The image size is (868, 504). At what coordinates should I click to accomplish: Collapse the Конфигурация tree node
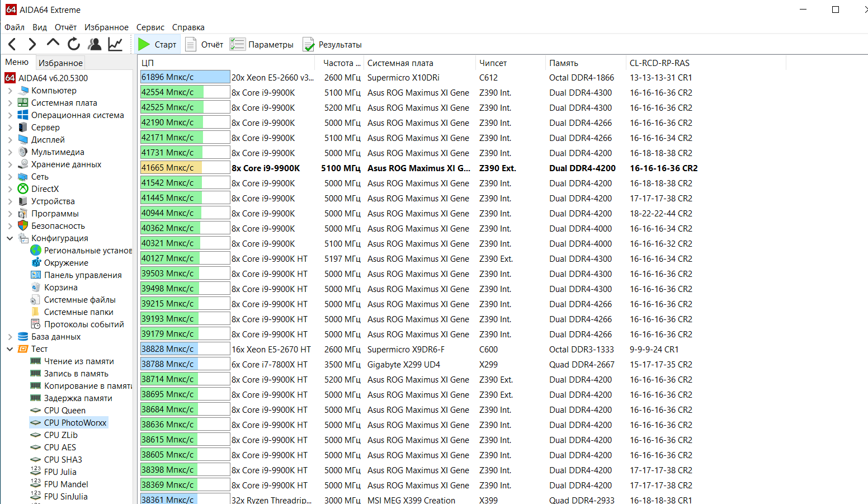coord(10,238)
